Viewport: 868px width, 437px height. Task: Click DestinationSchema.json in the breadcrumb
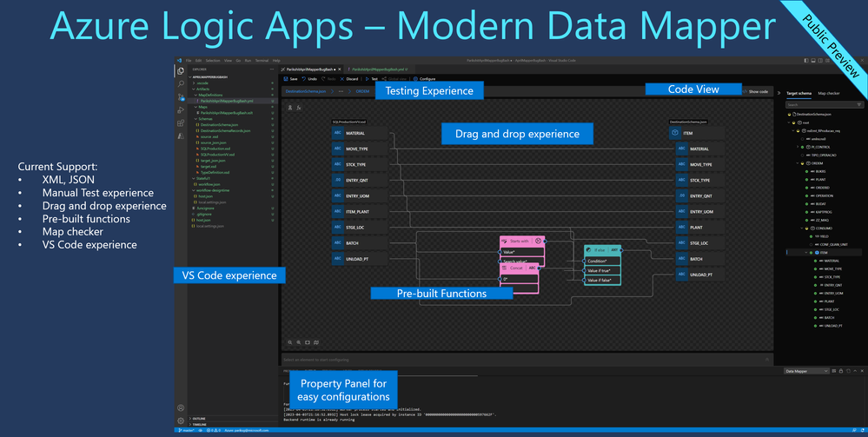pyautogui.click(x=305, y=91)
